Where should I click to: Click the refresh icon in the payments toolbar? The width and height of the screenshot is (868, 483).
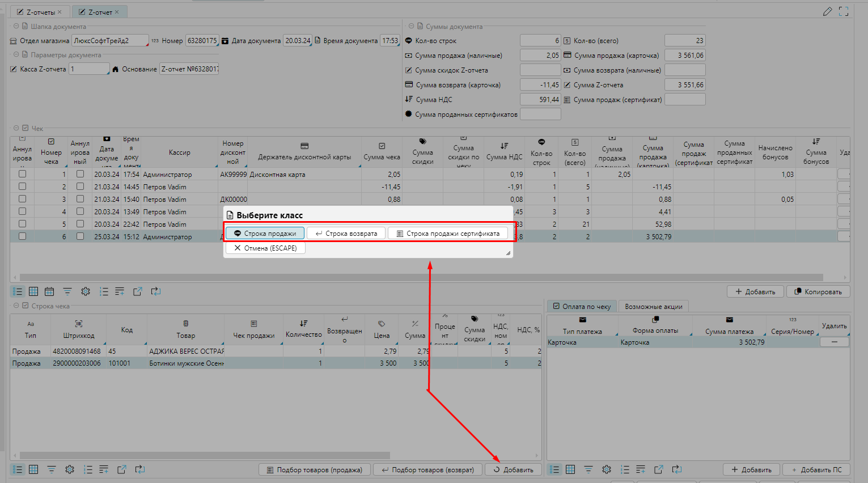coord(677,469)
